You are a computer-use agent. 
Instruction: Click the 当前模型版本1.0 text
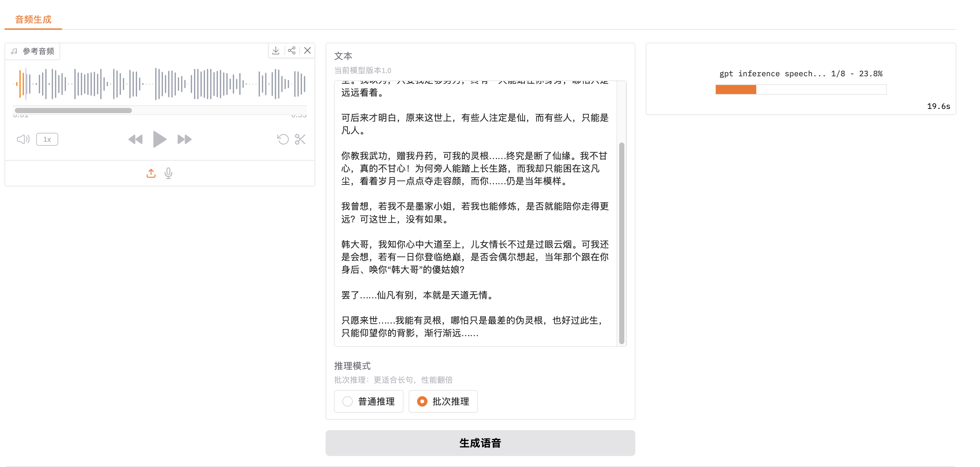[x=362, y=70]
